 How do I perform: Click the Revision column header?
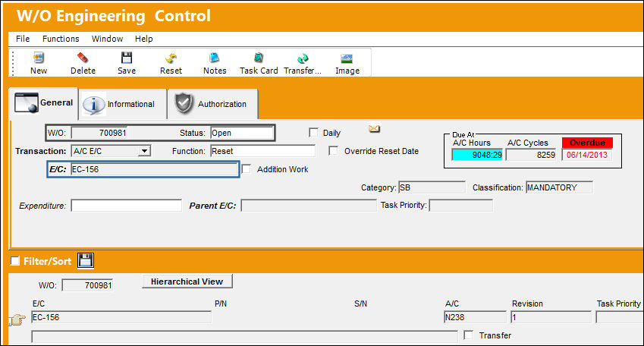pyautogui.click(x=527, y=304)
